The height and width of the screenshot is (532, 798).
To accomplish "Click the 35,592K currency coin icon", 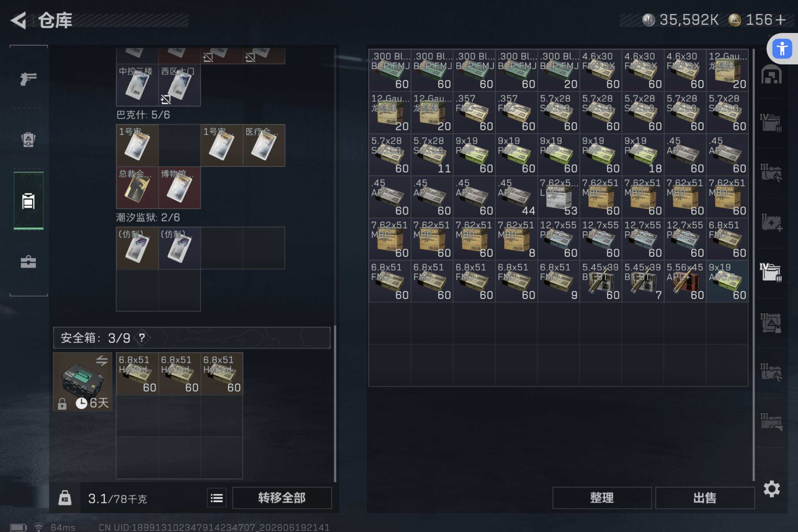I will 648,20.
